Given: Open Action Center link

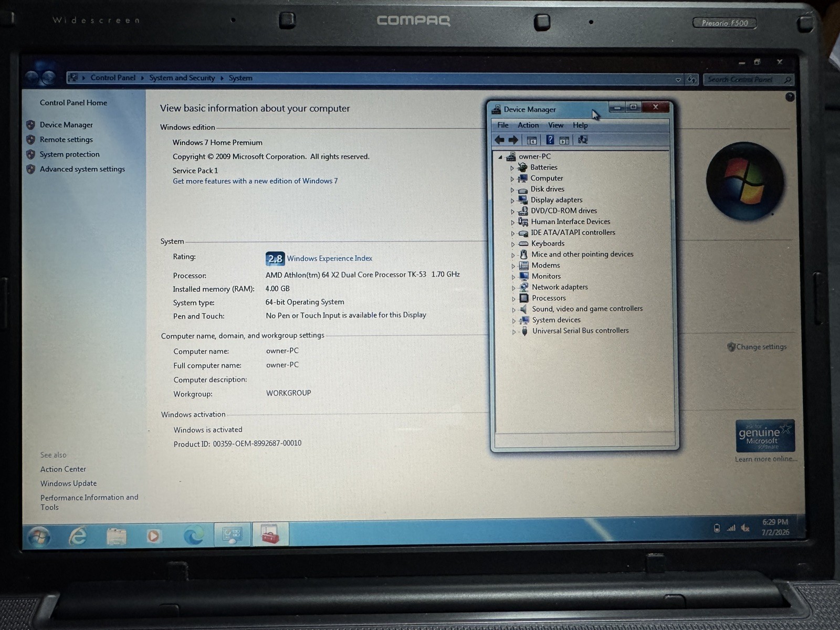Looking at the screenshot, I should click(x=63, y=469).
